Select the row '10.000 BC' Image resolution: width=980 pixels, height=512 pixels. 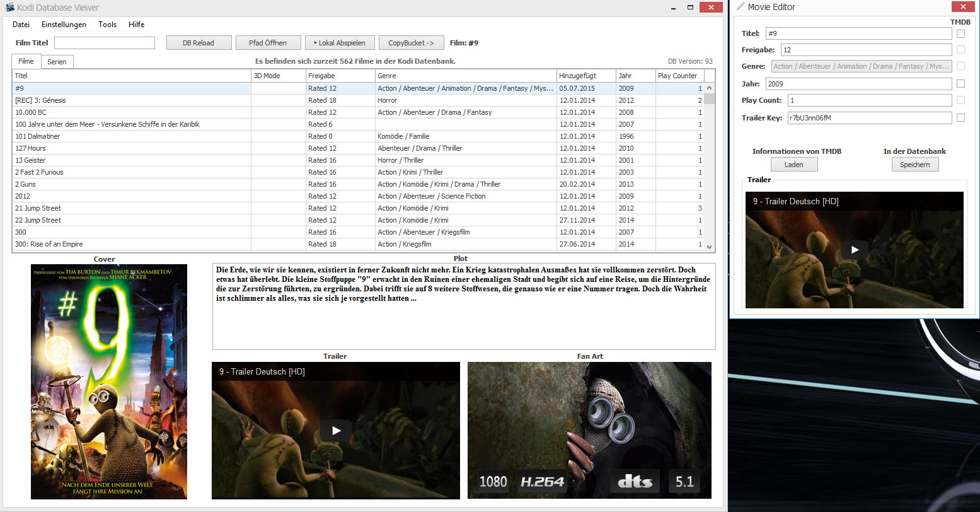[x=358, y=112]
